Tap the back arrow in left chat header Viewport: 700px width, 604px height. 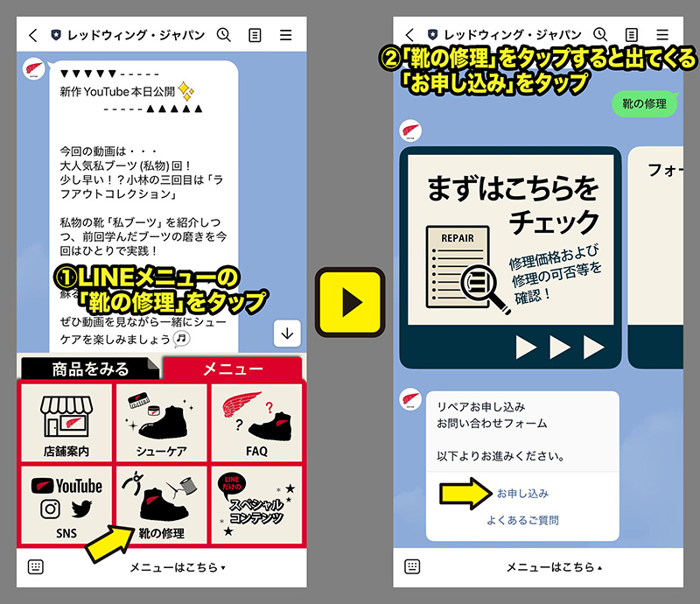coord(33,36)
